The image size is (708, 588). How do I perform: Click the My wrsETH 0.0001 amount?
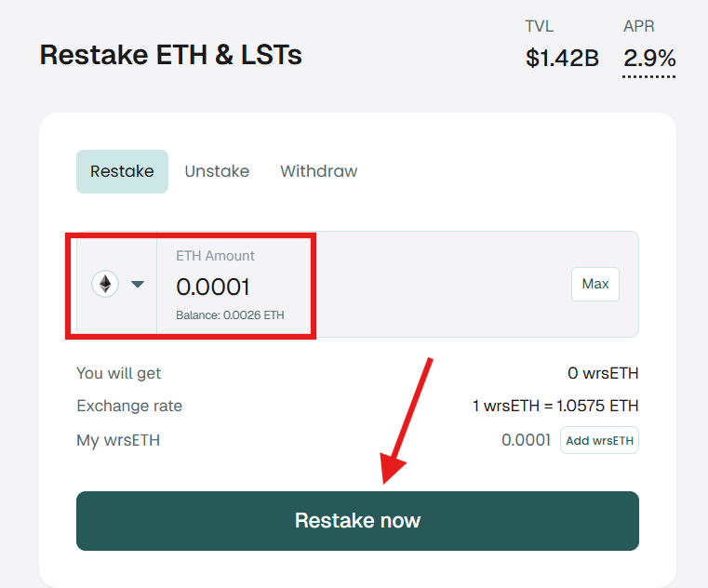(x=526, y=440)
